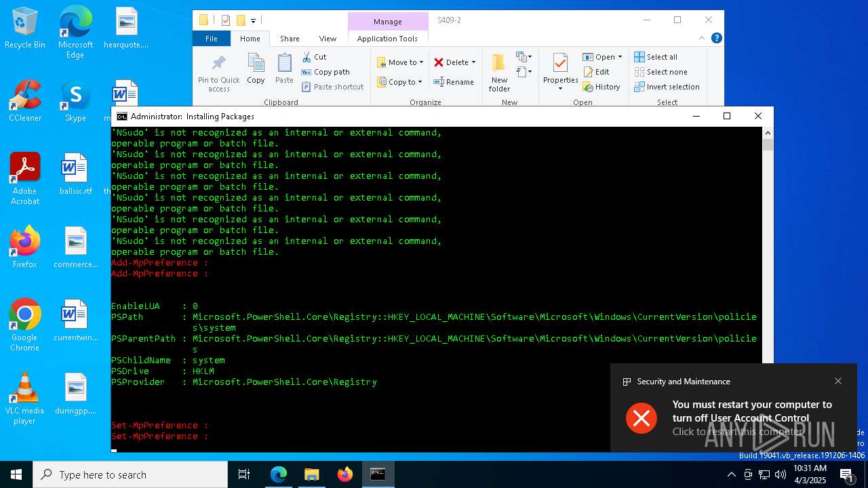Expand the Open dropdown in ribbon

tap(620, 57)
